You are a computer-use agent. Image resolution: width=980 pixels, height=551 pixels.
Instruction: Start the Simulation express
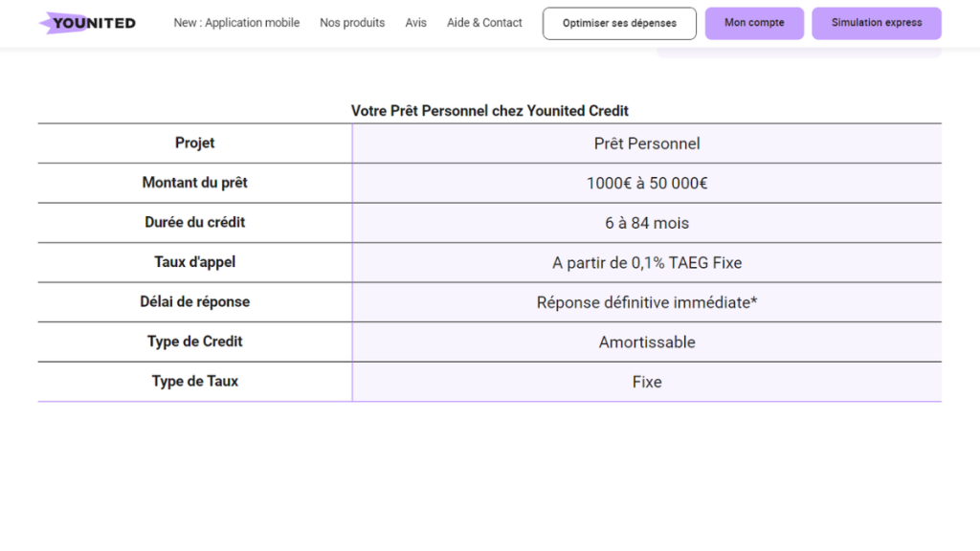pyautogui.click(x=876, y=23)
